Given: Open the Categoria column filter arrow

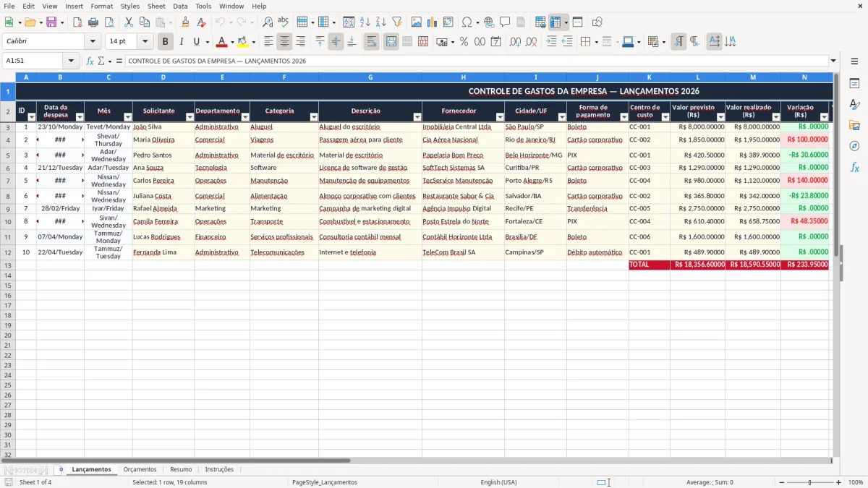Looking at the screenshot, I should click(x=314, y=117).
